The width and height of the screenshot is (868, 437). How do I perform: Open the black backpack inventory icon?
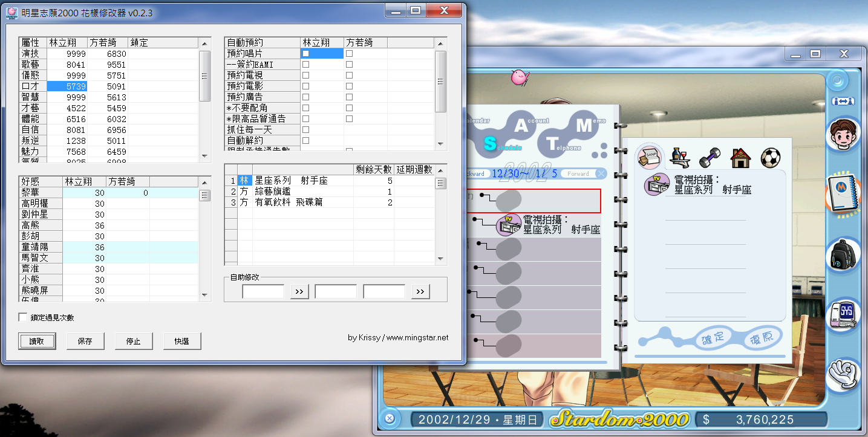[843, 255]
